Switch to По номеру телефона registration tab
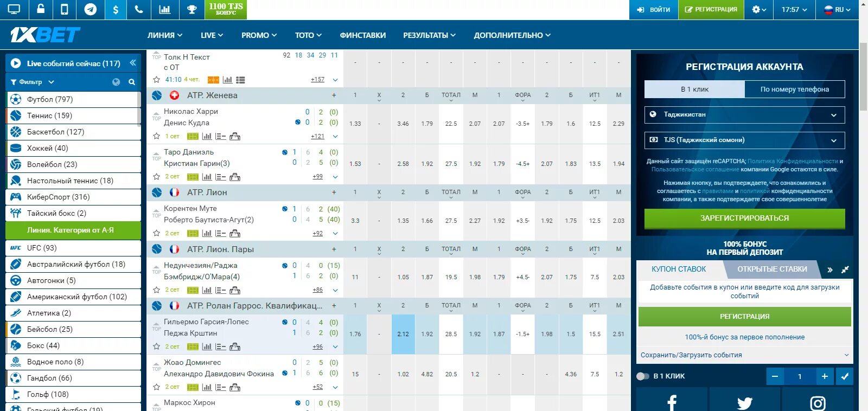868x411 pixels. click(795, 89)
